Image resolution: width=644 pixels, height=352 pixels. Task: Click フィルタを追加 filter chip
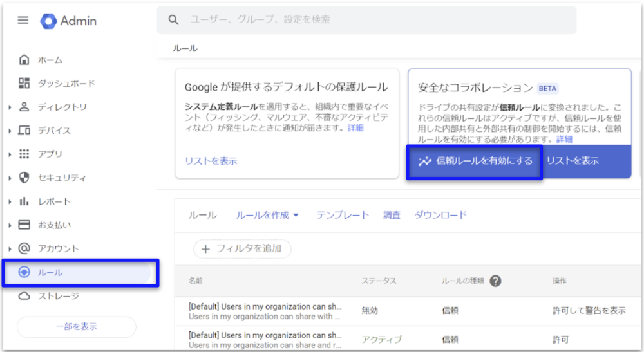[242, 248]
